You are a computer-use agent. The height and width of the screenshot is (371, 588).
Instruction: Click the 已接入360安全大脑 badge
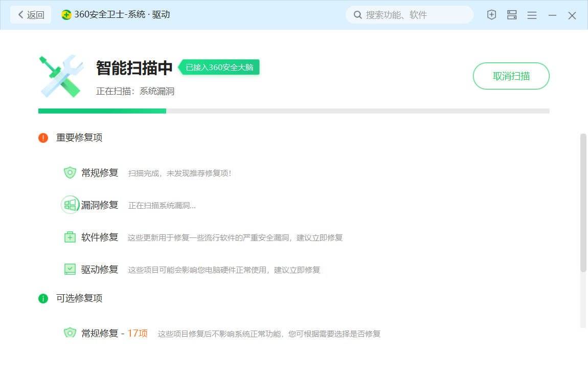pos(219,67)
